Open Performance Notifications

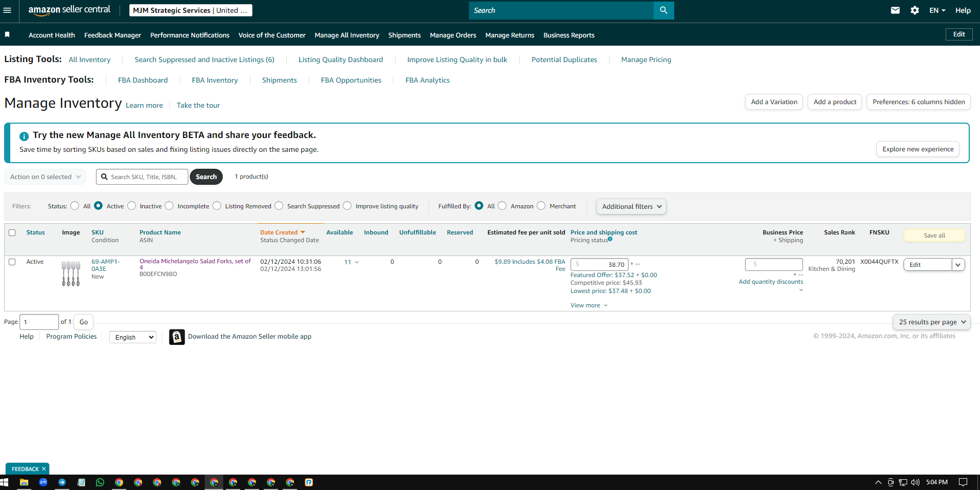pyautogui.click(x=190, y=35)
